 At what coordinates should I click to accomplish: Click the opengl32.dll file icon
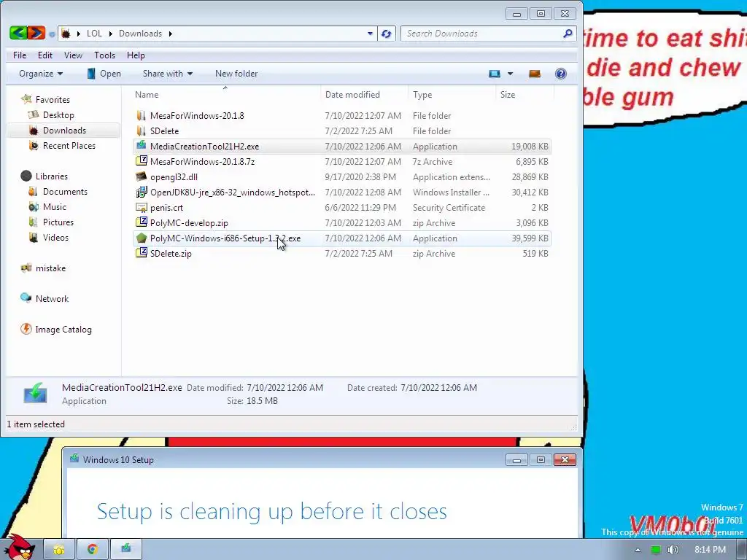pyautogui.click(x=141, y=176)
